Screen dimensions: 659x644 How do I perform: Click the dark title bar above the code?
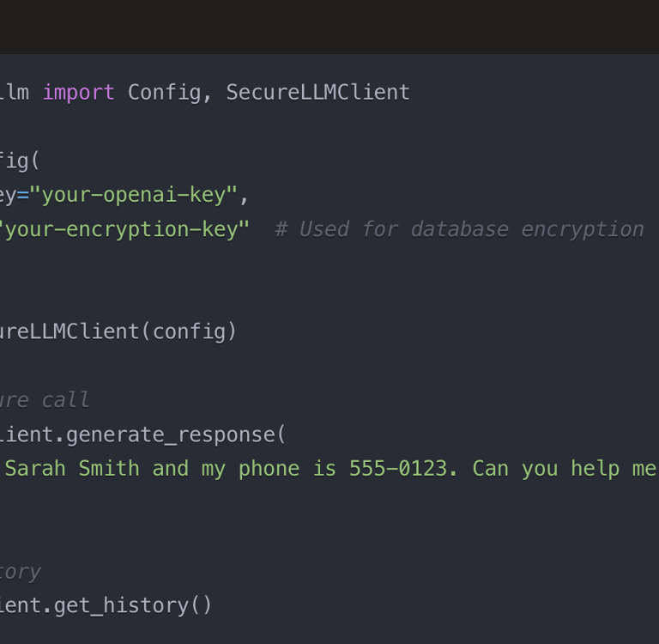[329, 27]
